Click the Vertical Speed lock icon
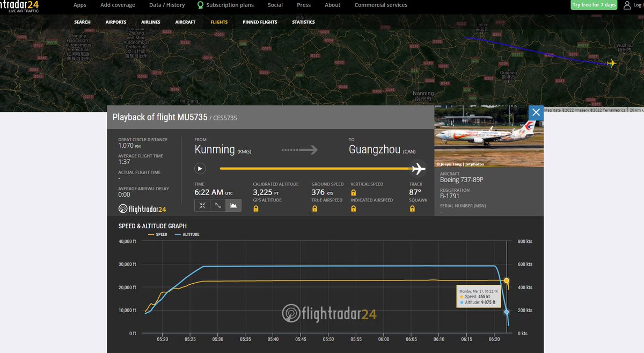Screen dimensions: 644x353 pyautogui.click(x=354, y=192)
